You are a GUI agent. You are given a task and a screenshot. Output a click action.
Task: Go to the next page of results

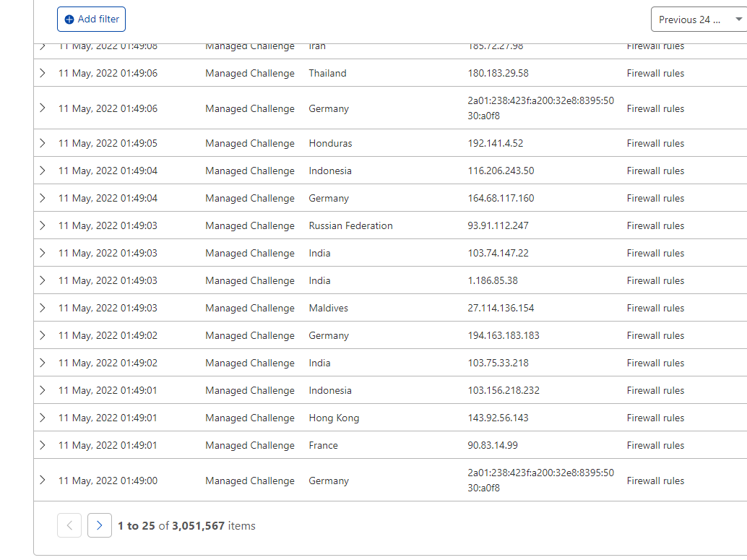coord(100,525)
